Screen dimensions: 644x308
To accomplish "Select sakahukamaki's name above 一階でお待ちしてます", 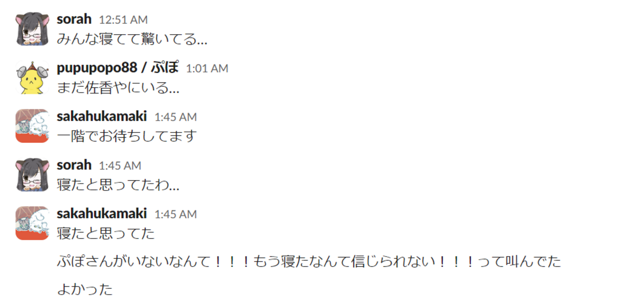I will coord(102,117).
